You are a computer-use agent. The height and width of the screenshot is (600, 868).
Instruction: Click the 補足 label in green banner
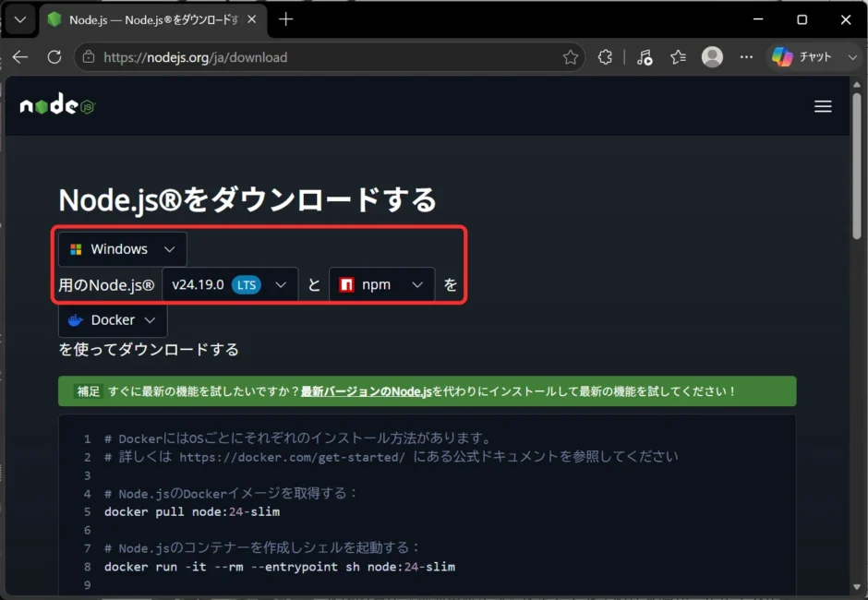(88, 391)
